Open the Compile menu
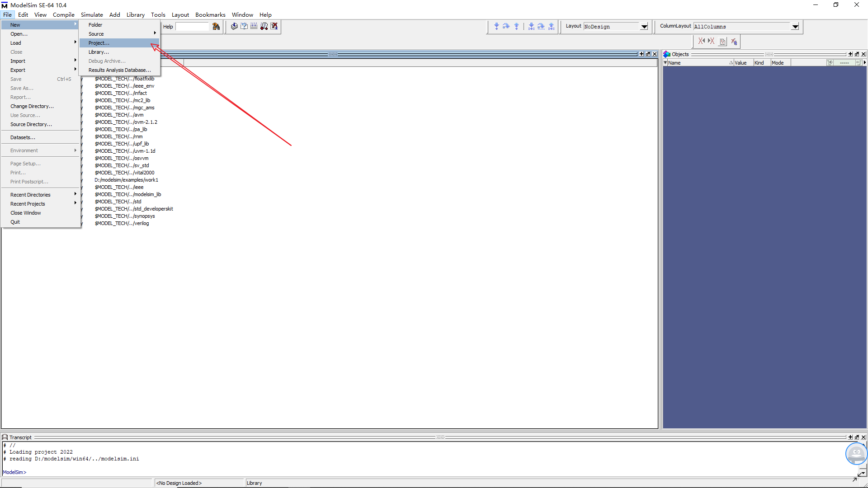Image resolution: width=868 pixels, height=488 pixels. coord(64,15)
